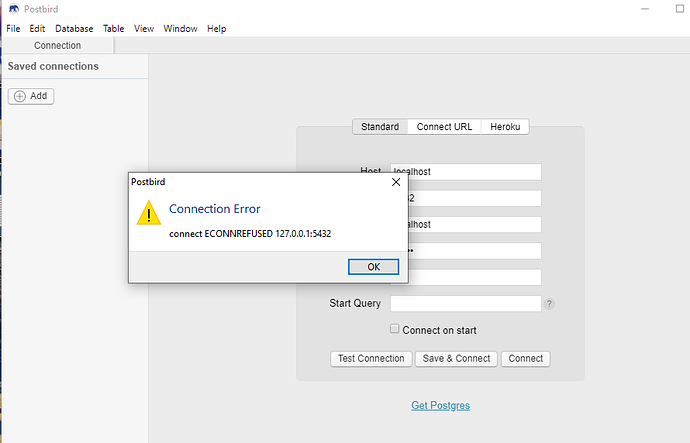Switch to the Connect URL tab
The width and height of the screenshot is (690, 443).
tap(444, 127)
